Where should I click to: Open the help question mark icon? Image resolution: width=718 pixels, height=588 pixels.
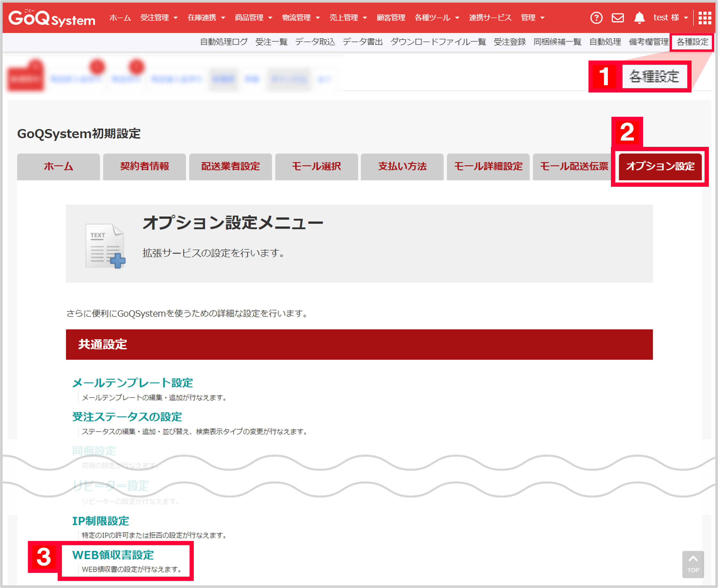coord(596,17)
